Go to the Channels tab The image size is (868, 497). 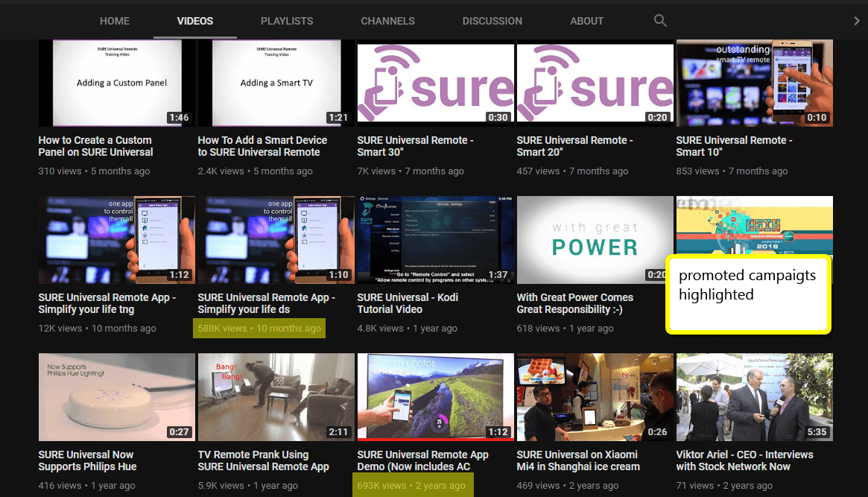tap(387, 21)
